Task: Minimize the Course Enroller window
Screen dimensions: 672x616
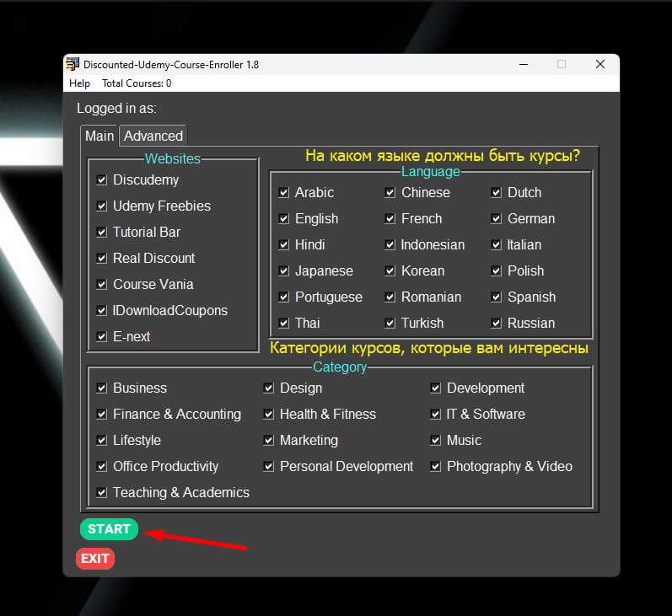Action: 524,64
